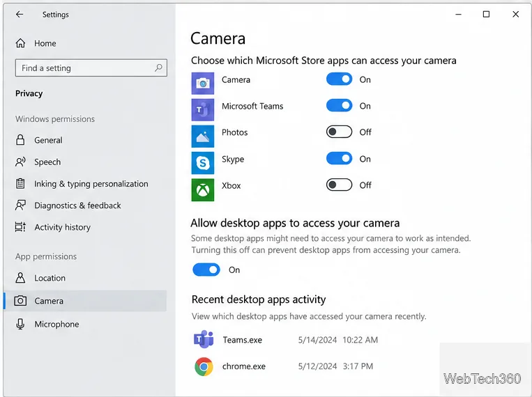Turn off camera access for Camera app
Viewport: 532px width, 397px height.
(x=340, y=79)
